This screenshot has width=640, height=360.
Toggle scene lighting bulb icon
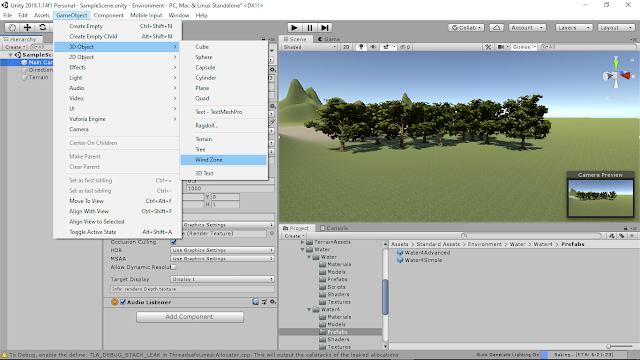(x=361, y=47)
